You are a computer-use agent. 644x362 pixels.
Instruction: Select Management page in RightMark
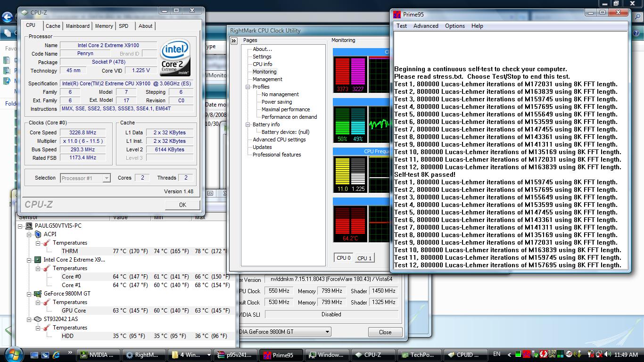267,79
